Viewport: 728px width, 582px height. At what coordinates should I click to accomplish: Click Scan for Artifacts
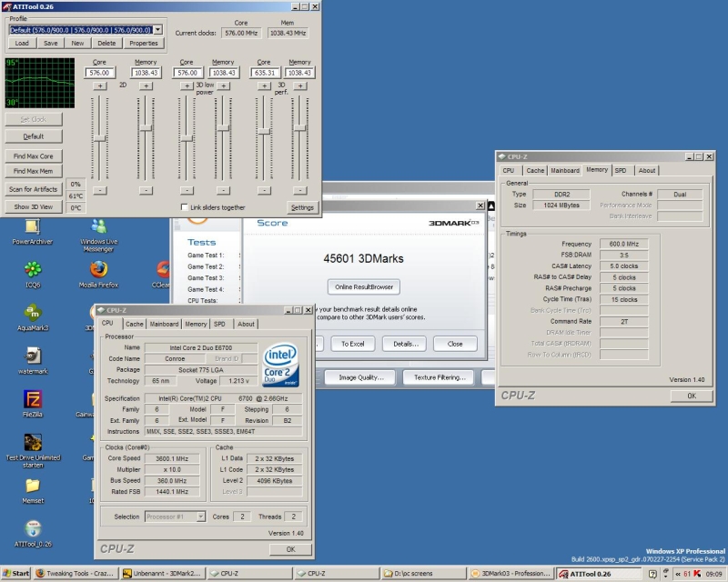(34, 189)
